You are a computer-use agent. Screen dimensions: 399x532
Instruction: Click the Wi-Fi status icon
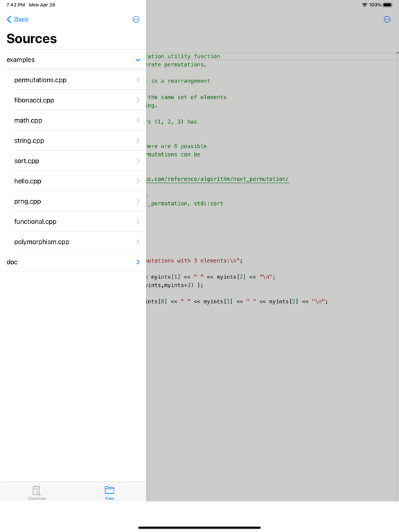(x=365, y=5)
